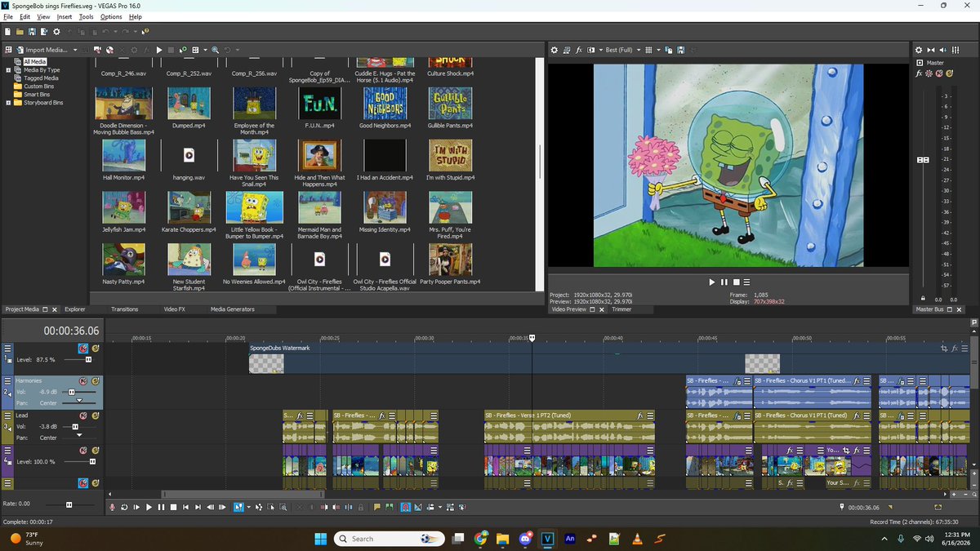Expand the Media By Type tree node
The width and height of the screenshot is (980, 551).
coord(8,70)
